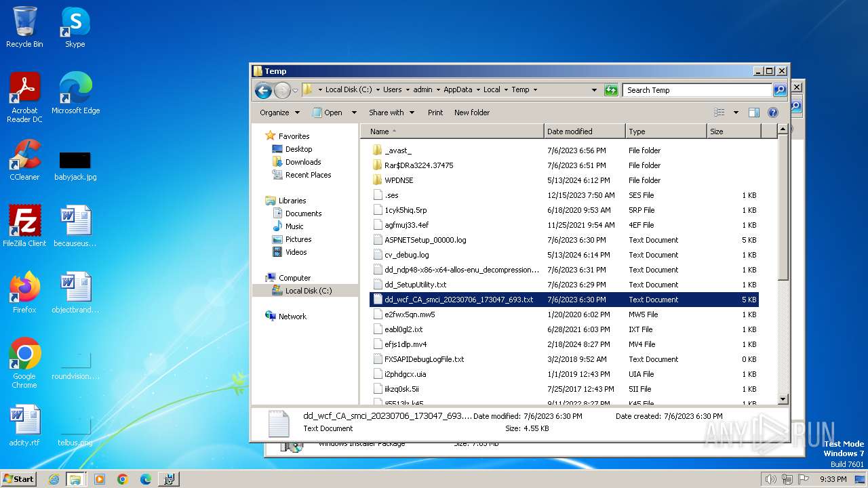Click Windows Explorer taskbar button
868x488 pixels.
pyautogui.click(x=75, y=479)
